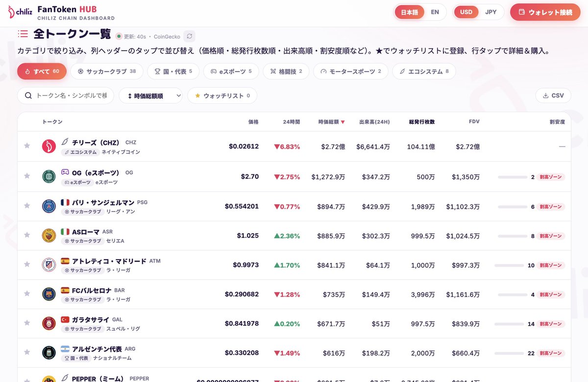Add パリ・サンジェルマン to watchlist star

(27, 206)
